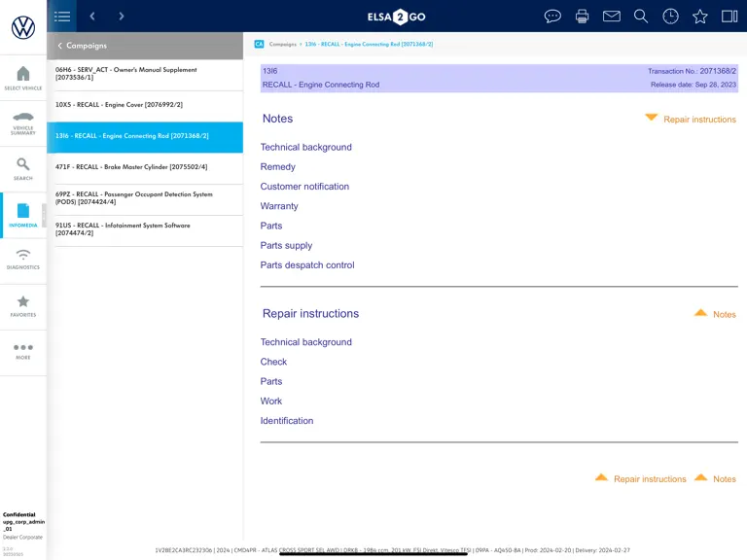The width and height of the screenshot is (747, 560).
Task: Click the mail envelope icon
Action: click(611, 17)
